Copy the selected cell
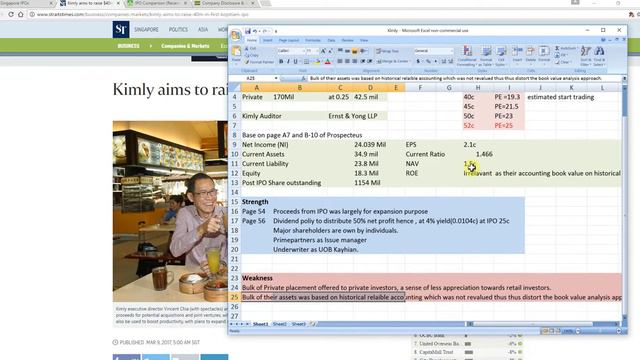640x360 pixels. click(251, 55)
